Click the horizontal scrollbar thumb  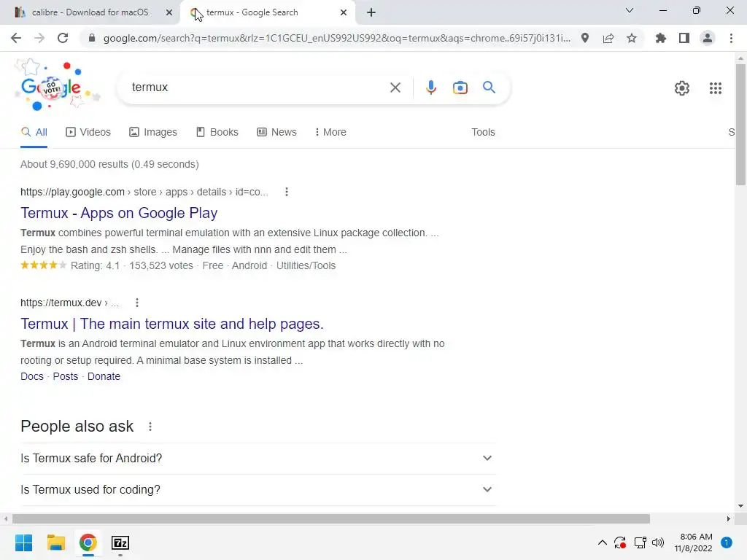(331, 518)
